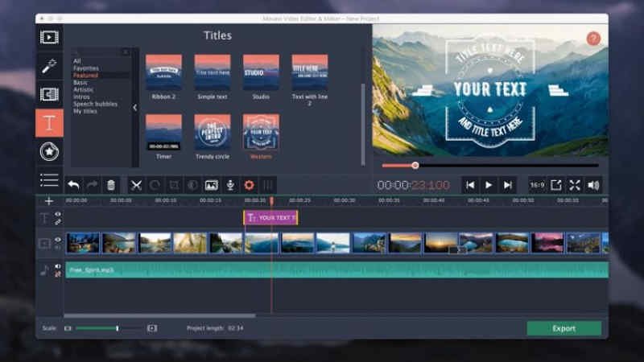The width and height of the screenshot is (644, 362).
Task: Skip to next frame button
Action: 508,185
